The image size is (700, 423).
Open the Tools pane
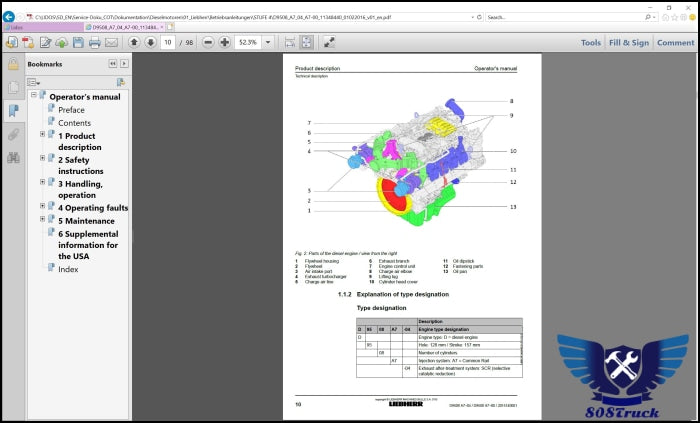tap(591, 43)
